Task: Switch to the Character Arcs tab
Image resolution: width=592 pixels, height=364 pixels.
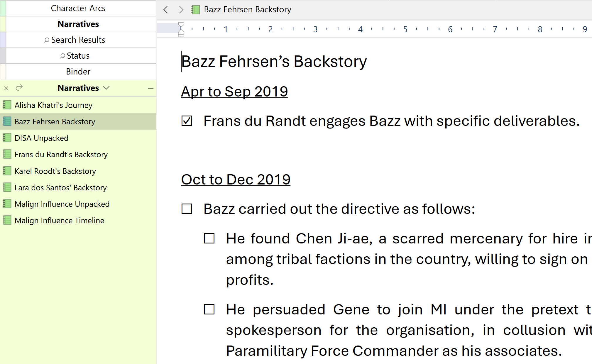Action: coord(78,8)
